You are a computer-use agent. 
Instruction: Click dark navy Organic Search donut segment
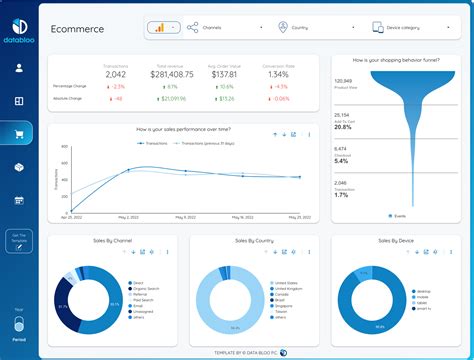(62, 308)
